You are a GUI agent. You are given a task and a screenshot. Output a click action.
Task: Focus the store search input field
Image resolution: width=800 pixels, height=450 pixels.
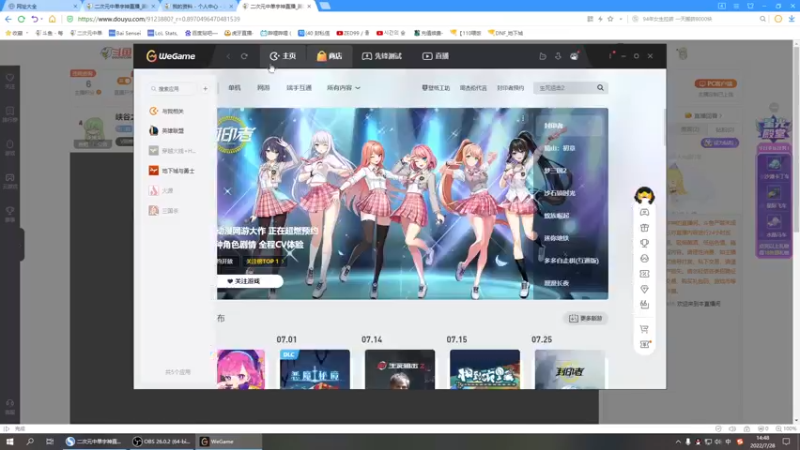[564, 88]
